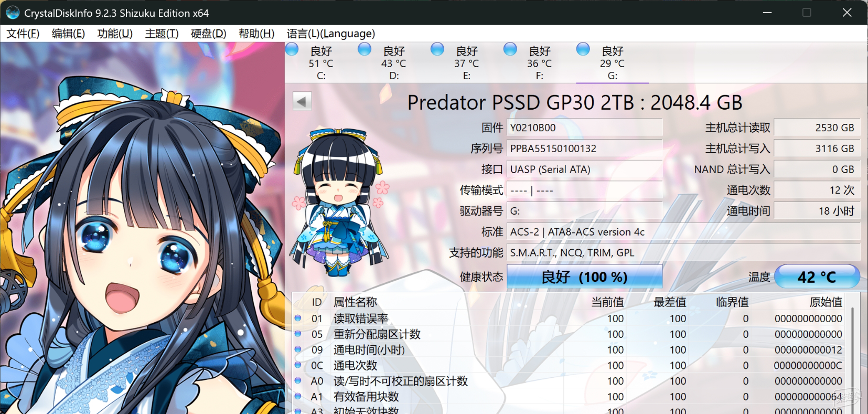Open the 文件(F) menu
Screen dimensions: 868x414
click(23, 34)
